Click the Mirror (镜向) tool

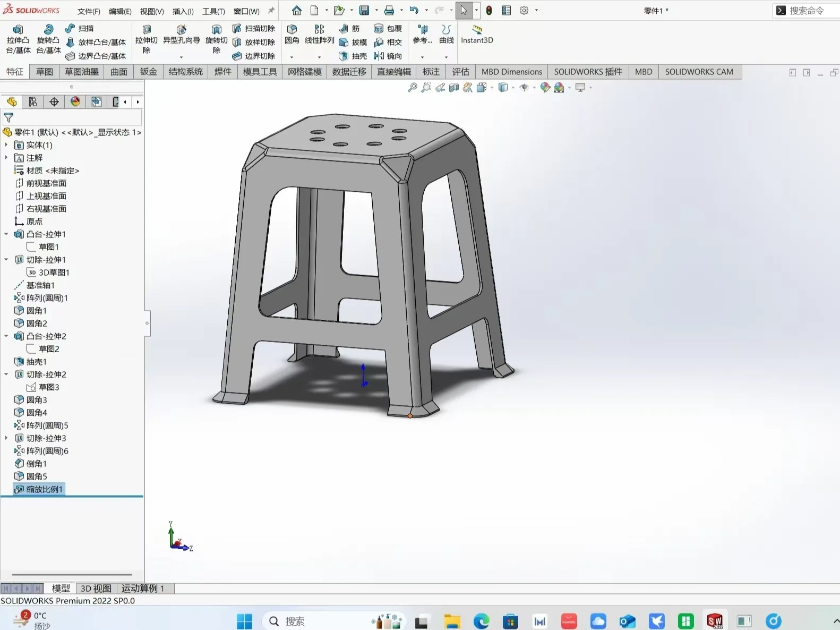(388, 56)
